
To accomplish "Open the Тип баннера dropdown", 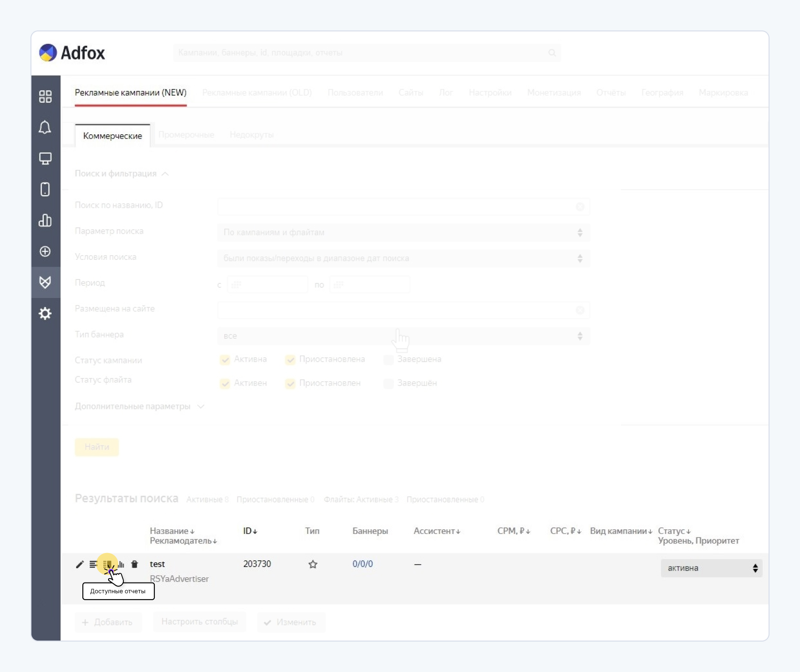I will click(404, 336).
